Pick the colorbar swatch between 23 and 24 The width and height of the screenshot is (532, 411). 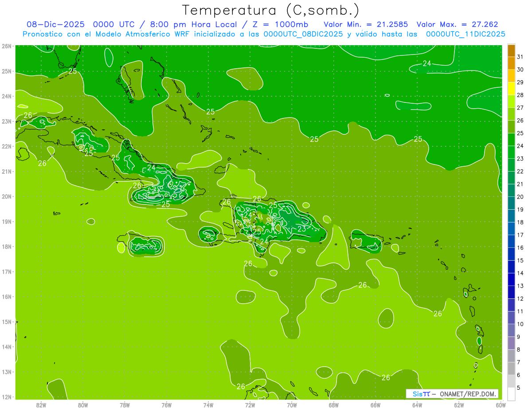click(511, 152)
